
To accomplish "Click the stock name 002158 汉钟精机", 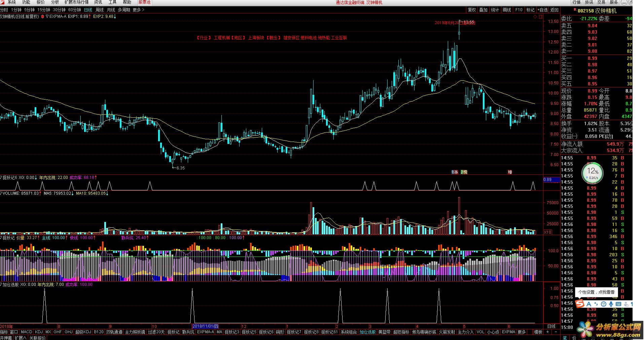I will (597, 11).
